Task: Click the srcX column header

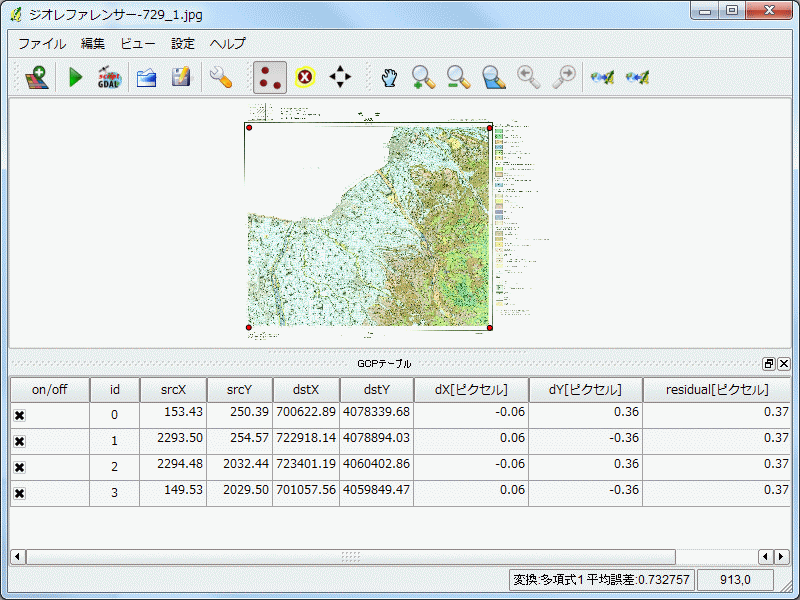Action: 172,390
